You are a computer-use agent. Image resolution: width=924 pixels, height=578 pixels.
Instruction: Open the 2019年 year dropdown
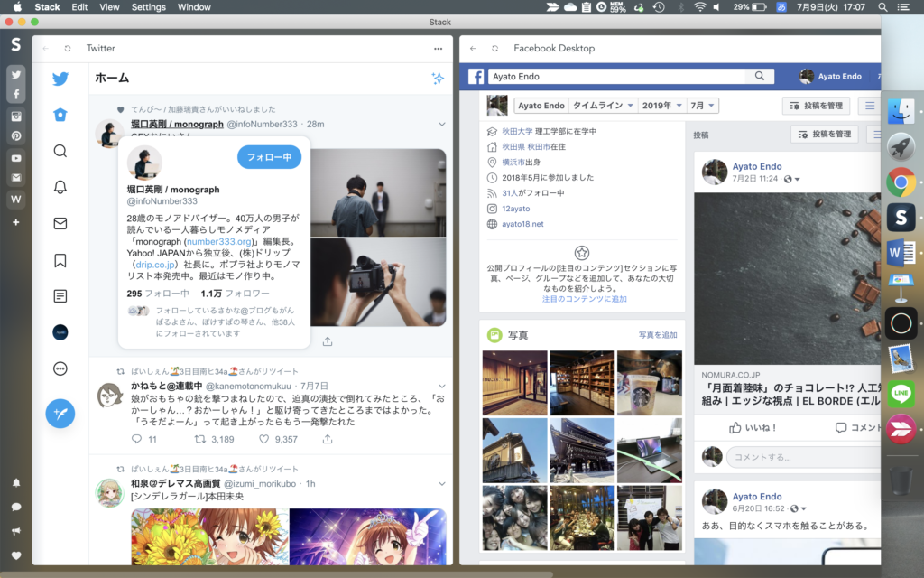point(661,106)
